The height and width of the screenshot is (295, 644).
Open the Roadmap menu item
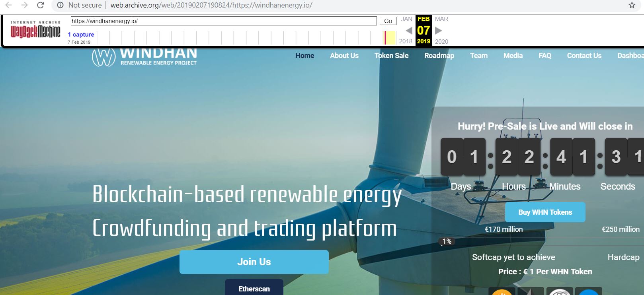[x=439, y=56]
